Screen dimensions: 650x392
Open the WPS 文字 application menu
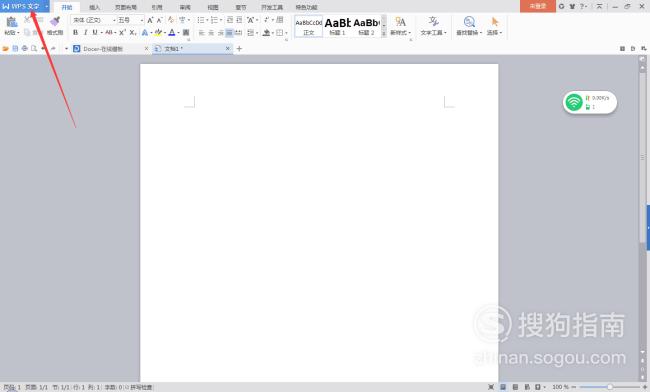pyautogui.click(x=24, y=6)
